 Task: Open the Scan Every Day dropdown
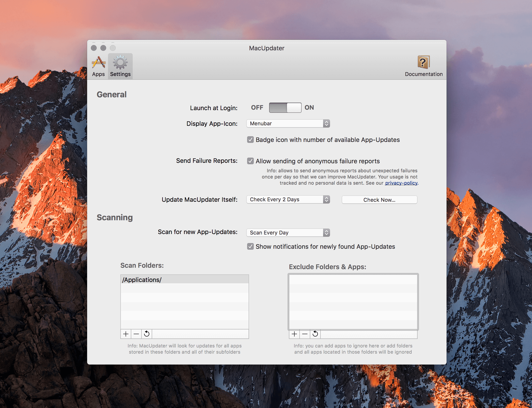pos(288,233)
